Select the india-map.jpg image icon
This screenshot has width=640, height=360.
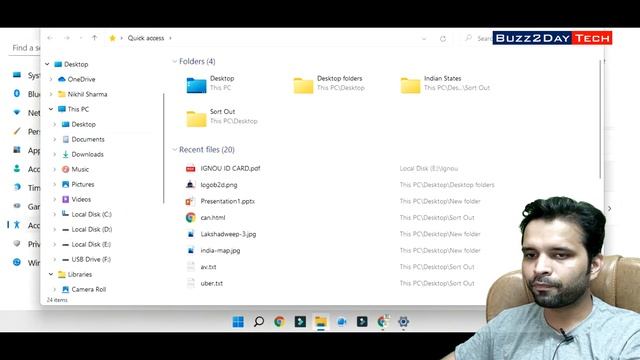(x=191, y=250)
